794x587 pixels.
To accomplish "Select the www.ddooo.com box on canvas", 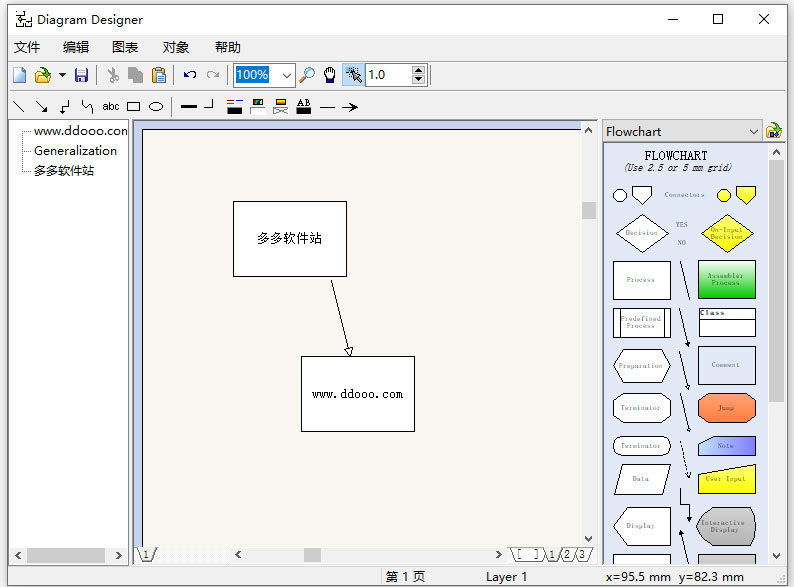I will point(358,394).
